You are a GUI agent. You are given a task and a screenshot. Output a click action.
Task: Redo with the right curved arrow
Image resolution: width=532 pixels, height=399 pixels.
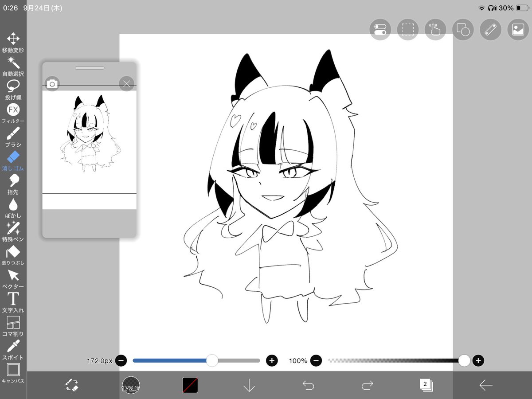point(367,385)
